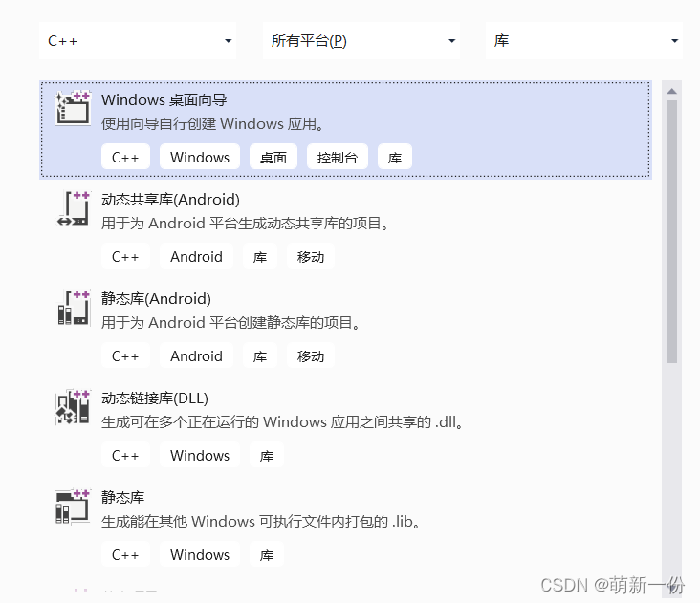Select the 动态共享库(Android) title
This screenshot has height=603, width=700.
[x=170, y=200]
